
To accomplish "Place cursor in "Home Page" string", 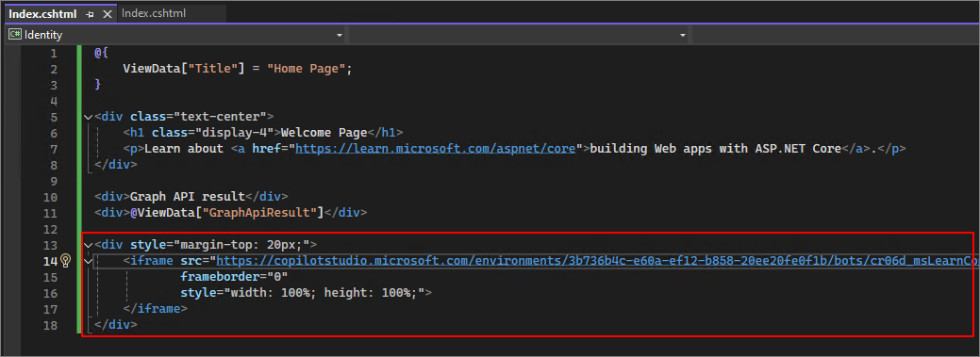I will click(307, 70).
